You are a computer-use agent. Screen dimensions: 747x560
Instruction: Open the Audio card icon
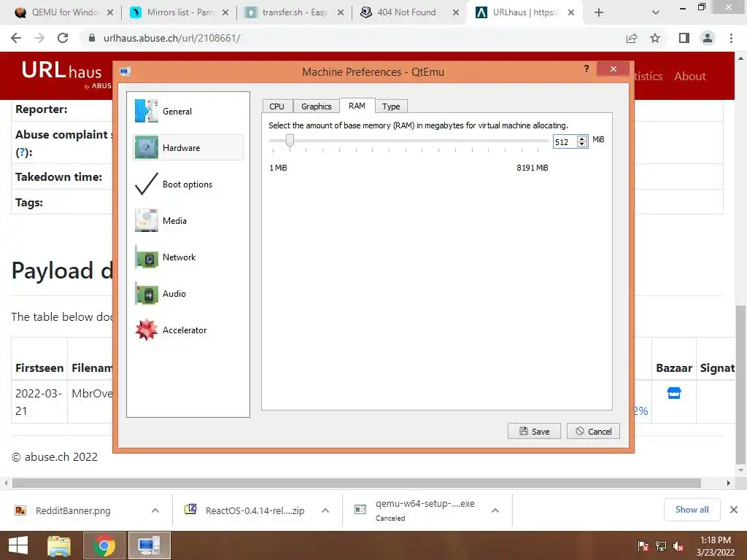[146, 294]
